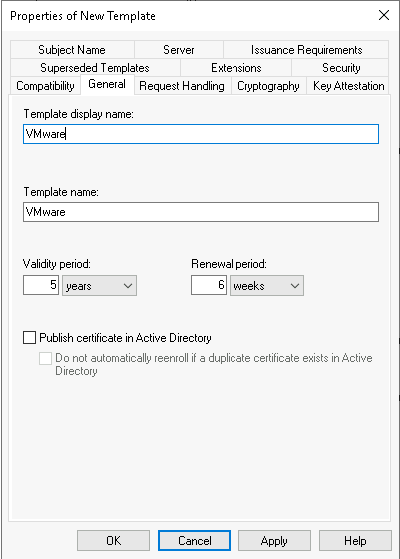Open the Key Attestation tab
This screenshot has height=559, width=400.
(x=348, y=86)
